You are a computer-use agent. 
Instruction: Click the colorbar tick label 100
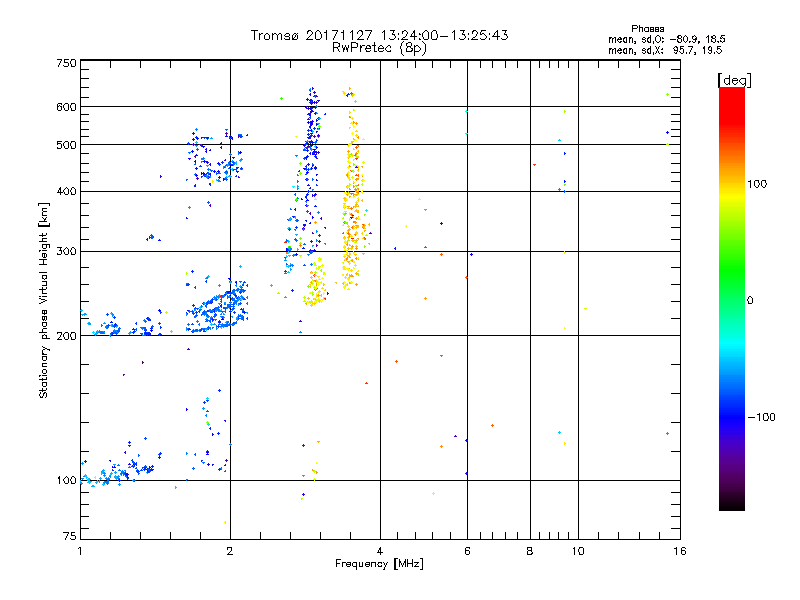(x=759, y=184)
